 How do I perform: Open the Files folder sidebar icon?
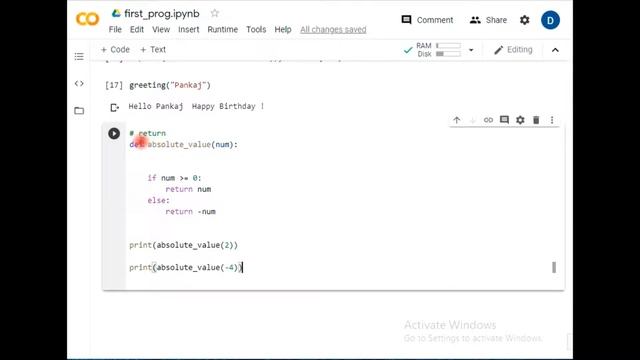(79, 111)
